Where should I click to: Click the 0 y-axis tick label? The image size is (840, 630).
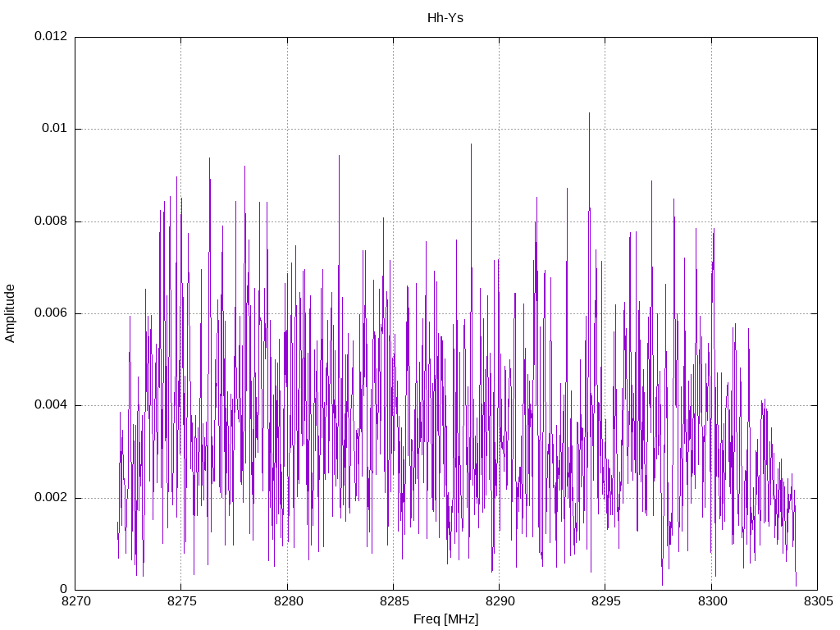tap(64, 589)
